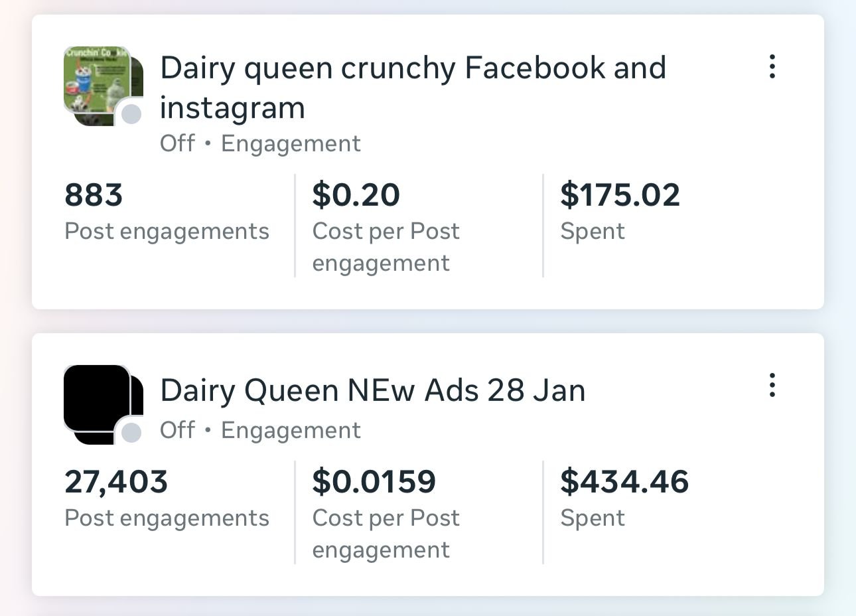The height and width of the screenshot is (616, 856).
Task: Open 'Dairy queen crunchy Facebook and instagram' campaign
Action: (412, 87)
